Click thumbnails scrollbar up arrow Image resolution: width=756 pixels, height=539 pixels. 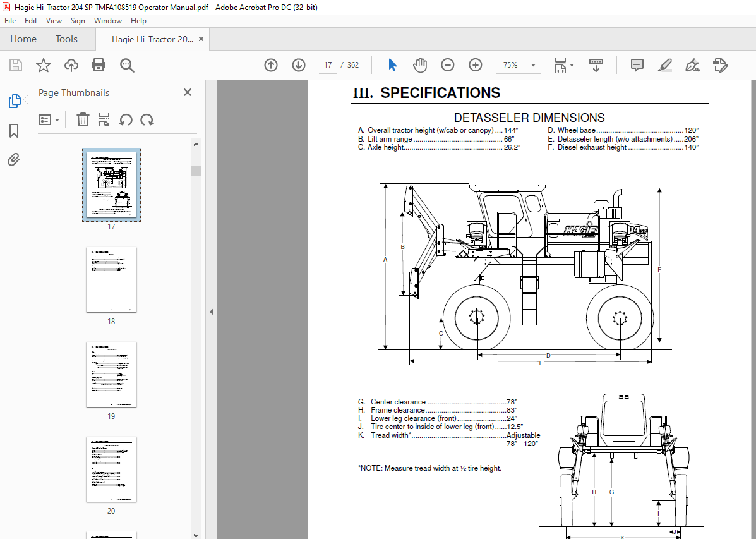(196, 144)
